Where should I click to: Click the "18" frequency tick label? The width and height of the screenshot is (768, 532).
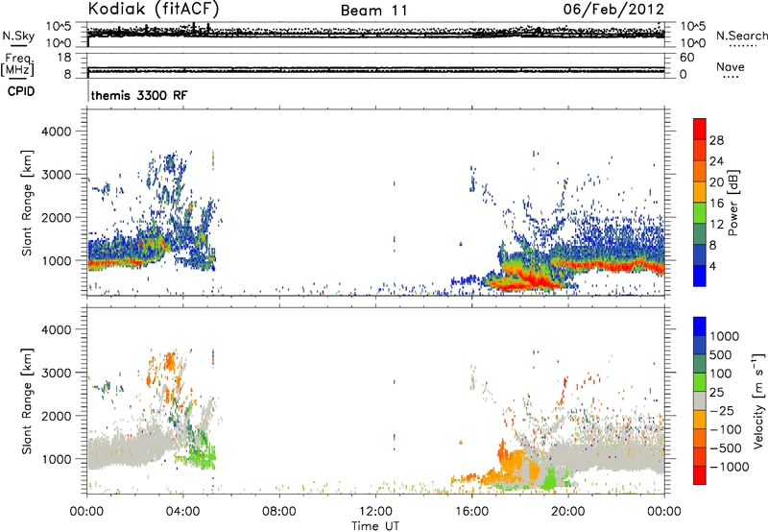pos(64,58)
